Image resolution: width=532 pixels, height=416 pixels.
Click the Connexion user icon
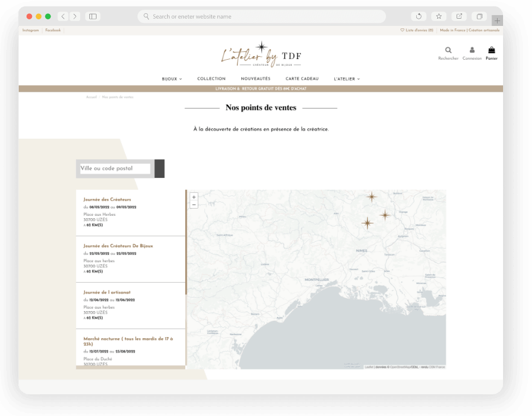[x=472, y=51]
